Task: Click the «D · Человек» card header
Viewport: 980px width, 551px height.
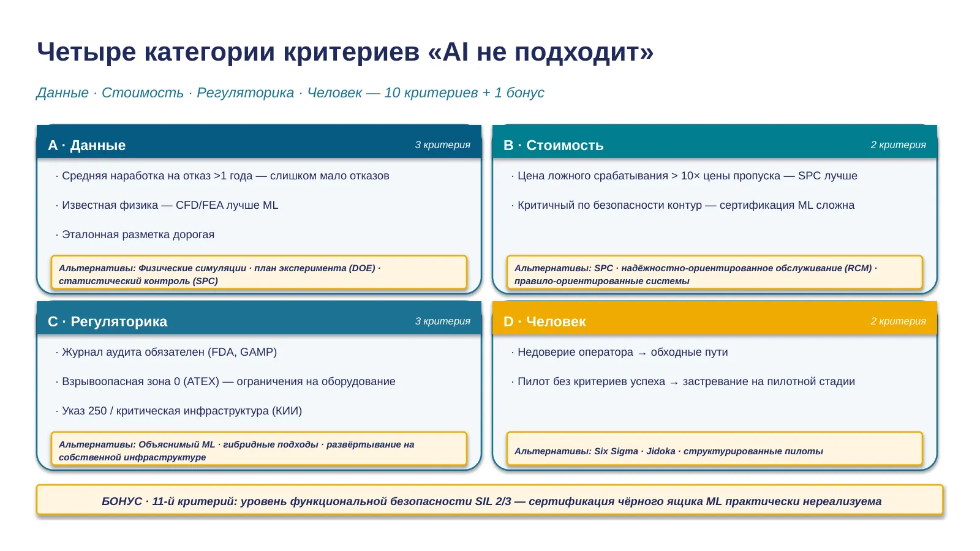Action: coord(715,318)
